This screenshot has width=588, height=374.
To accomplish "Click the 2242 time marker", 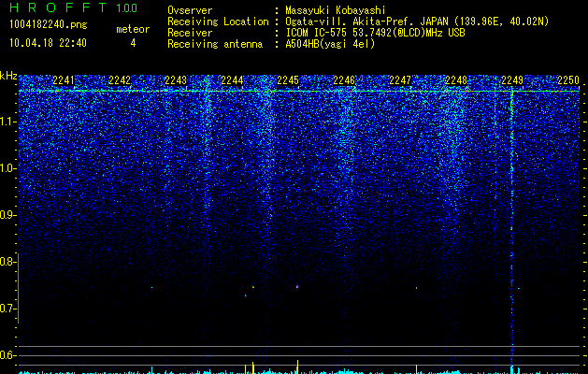I will [120, 79].
